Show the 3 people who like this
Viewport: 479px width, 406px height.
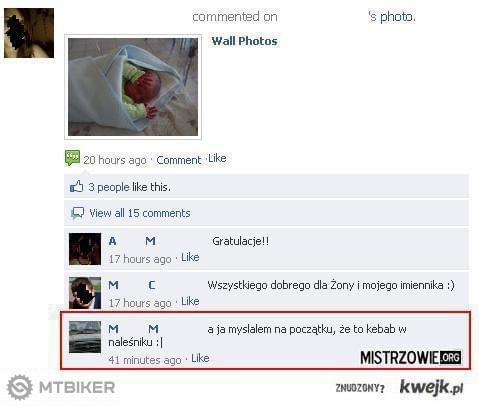coord(129,187)
